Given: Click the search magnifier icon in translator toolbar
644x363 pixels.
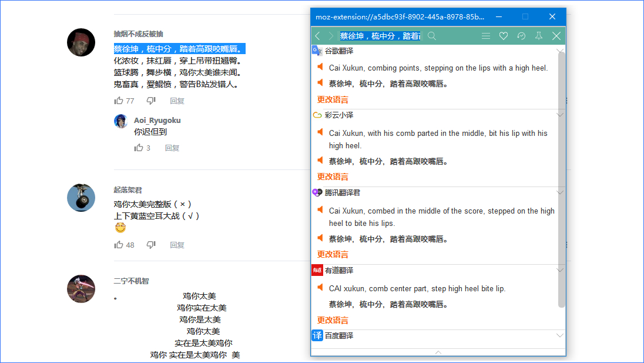Looking at the screenshot, I should [432, 36].
